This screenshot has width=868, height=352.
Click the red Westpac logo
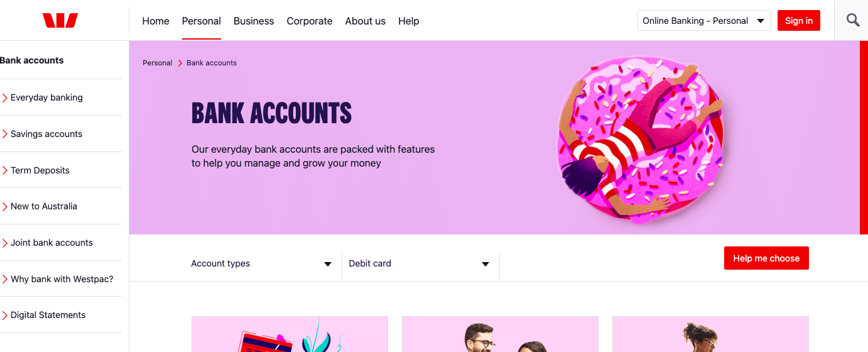[60, 21]
